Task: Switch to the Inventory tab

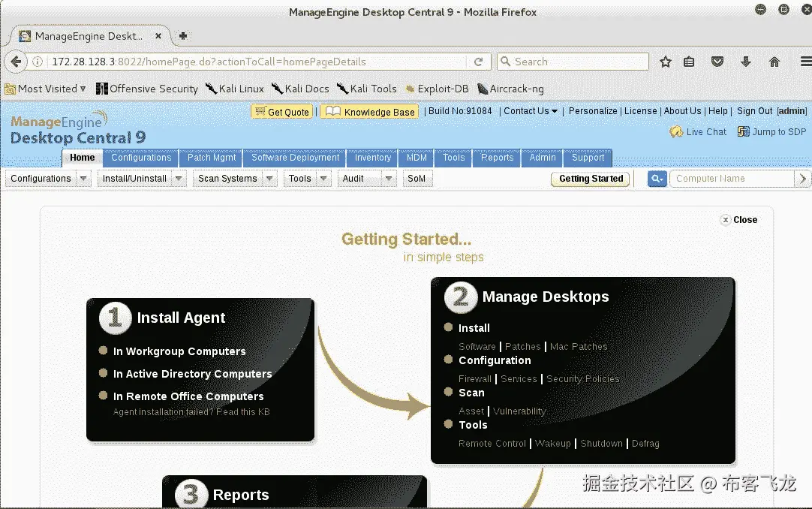Action: [x=372, y=158]
